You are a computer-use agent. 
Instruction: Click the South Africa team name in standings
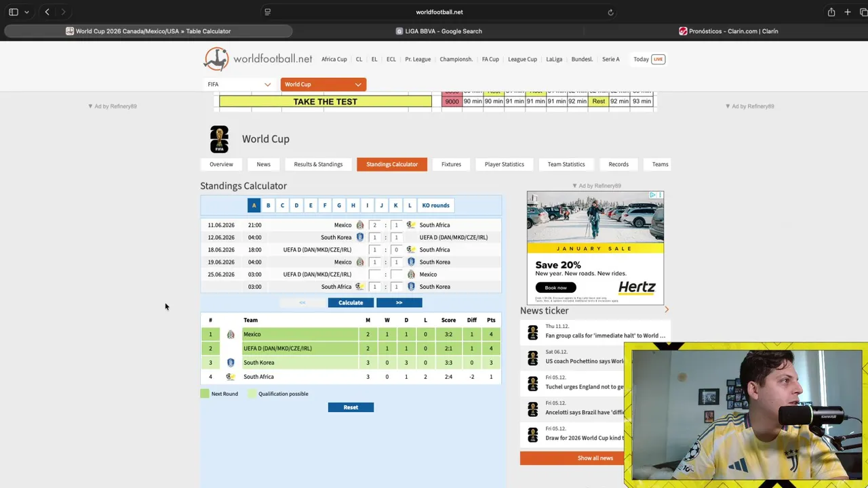click(258, 377)
